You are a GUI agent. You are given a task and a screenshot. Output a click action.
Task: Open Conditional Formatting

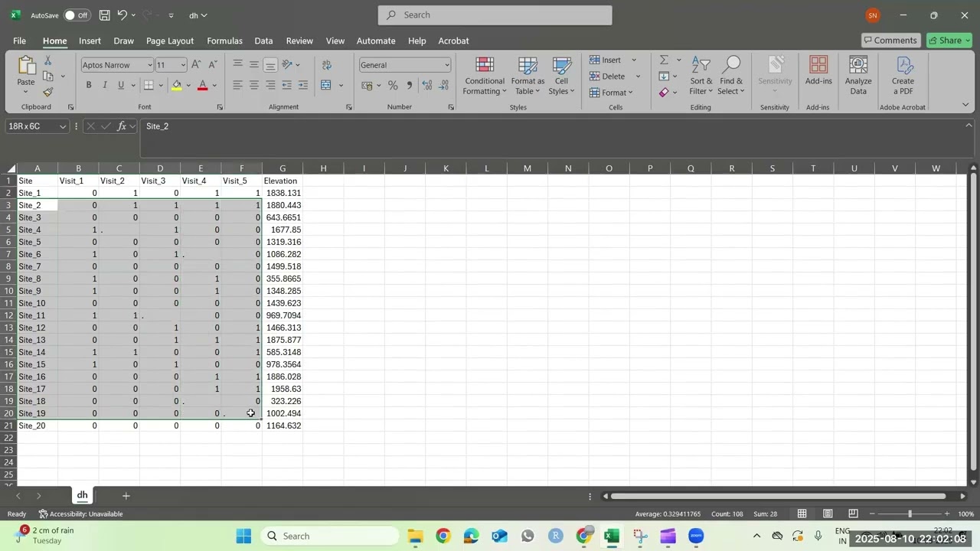click(x=485, y=76)
